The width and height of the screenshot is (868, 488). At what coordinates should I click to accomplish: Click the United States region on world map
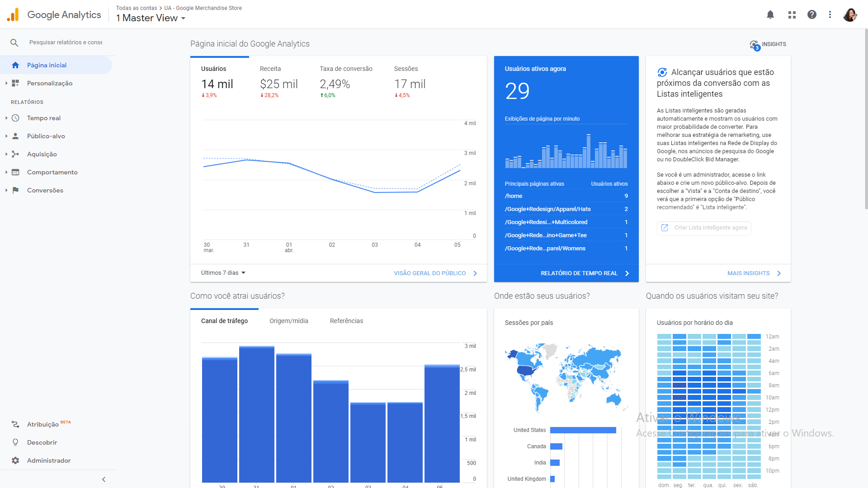527,371
